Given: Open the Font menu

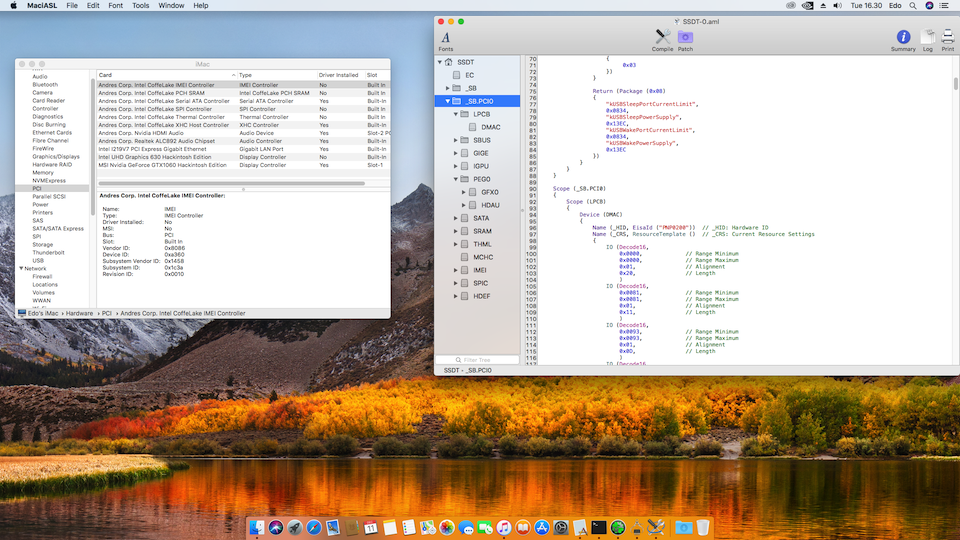Looking at the screenshot, I should tap(116, 6).
